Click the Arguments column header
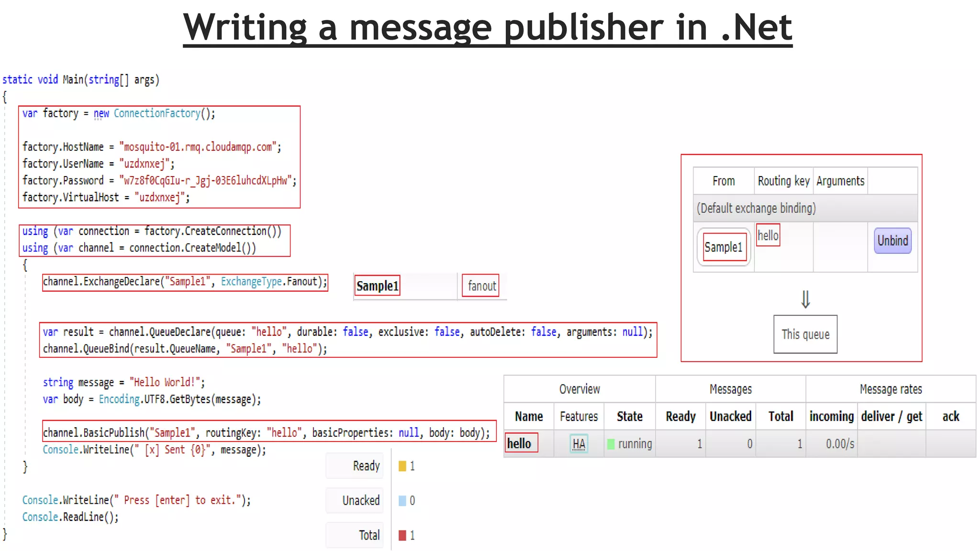The height and width of the screenshot is (551, 980). pos(840,181)
